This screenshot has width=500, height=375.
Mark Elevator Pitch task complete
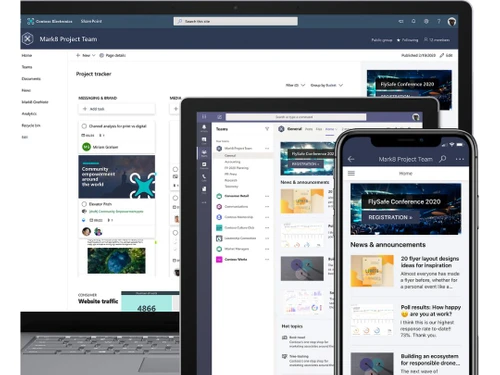84,204
